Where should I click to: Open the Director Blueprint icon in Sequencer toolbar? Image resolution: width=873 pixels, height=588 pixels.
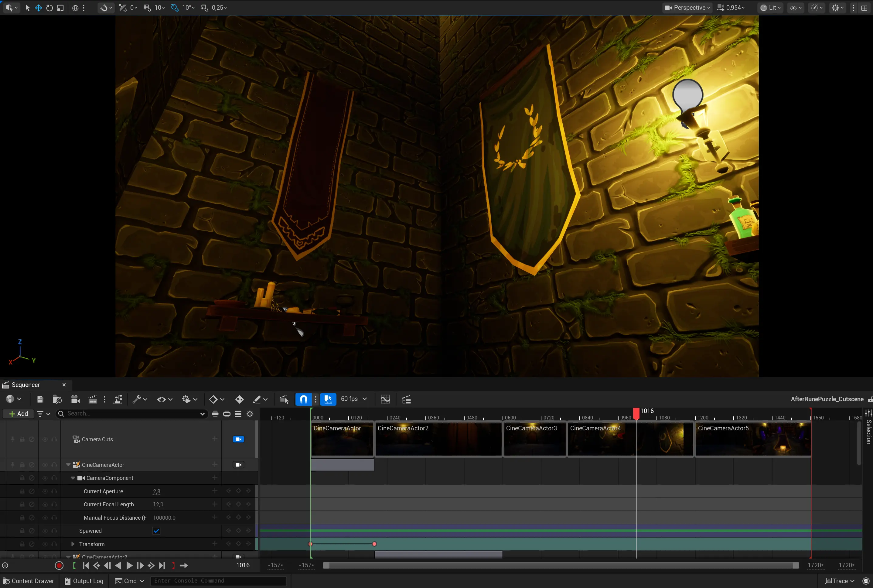tap(118, 399)
